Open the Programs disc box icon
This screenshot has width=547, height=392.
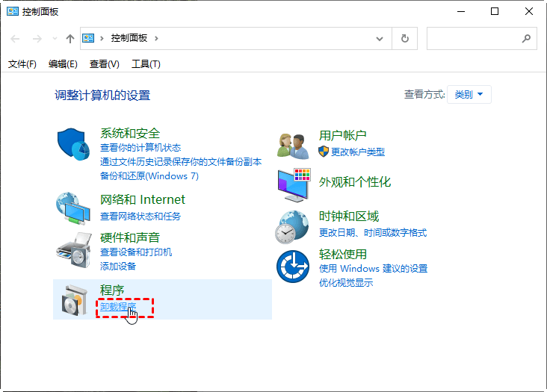pos(74,300)
